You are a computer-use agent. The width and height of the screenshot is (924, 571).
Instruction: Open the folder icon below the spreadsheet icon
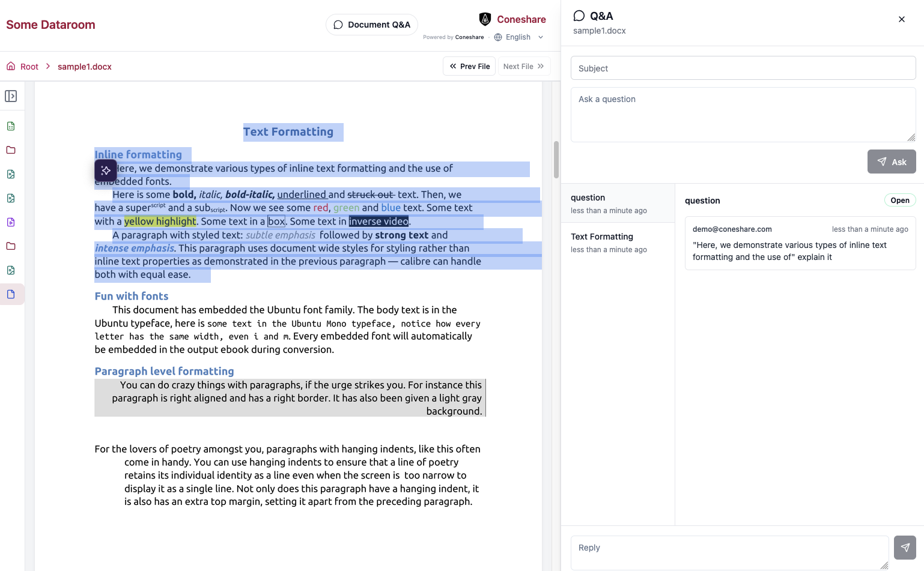click(11, 150)
